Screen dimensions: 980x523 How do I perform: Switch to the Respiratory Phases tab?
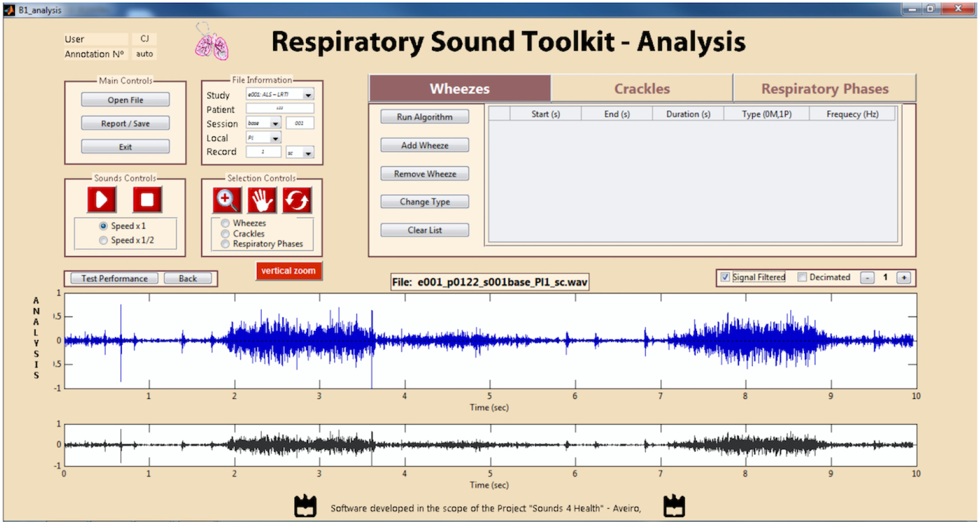coord(825,88)
